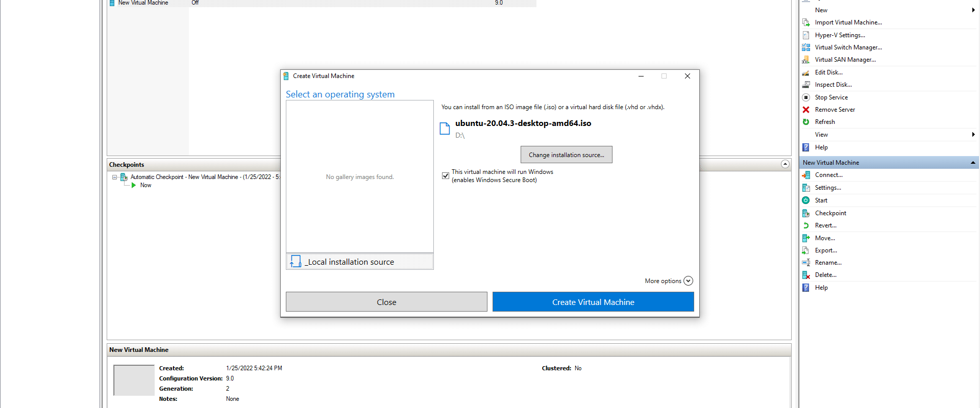Select Stop Service action
The image size is (980, 408).
pyautogui.click(x=831, y=97)
